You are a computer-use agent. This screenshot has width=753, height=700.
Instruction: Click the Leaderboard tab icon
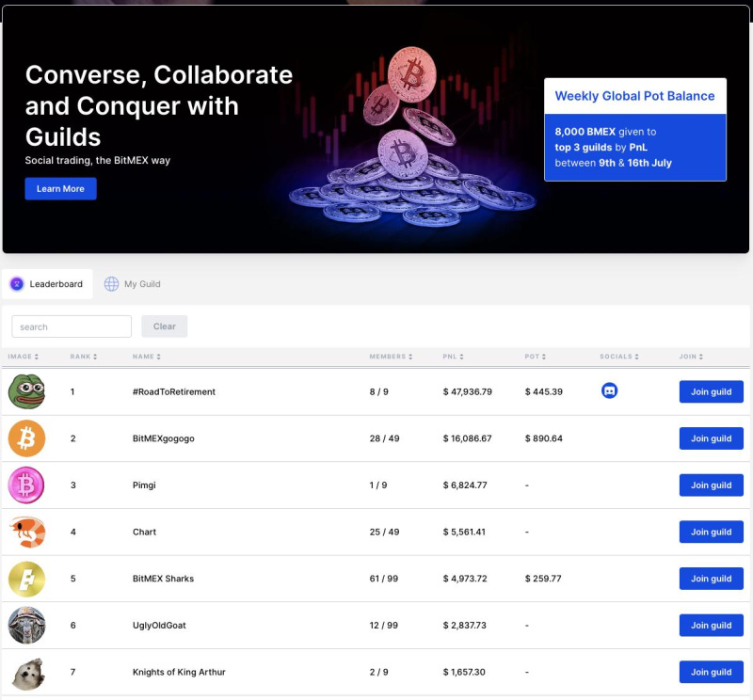[x=17, y=284]
